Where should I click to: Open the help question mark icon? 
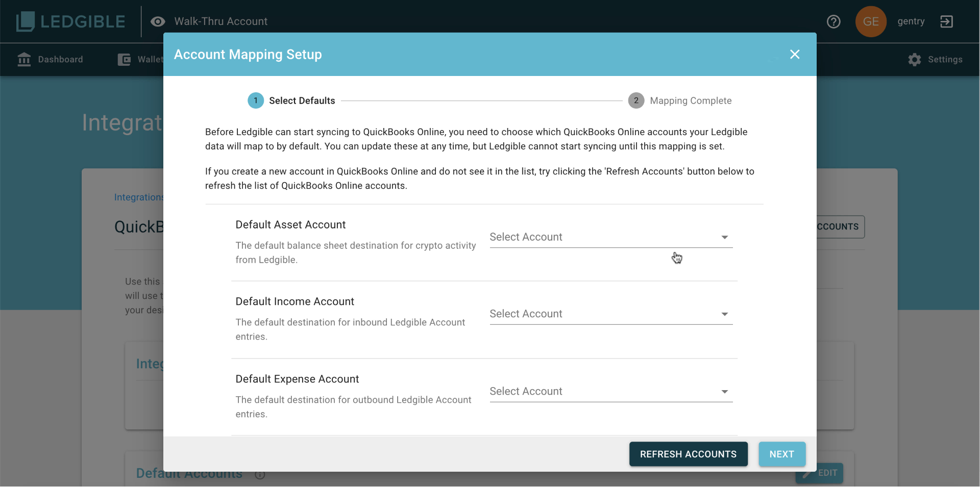tap(834, 21)
